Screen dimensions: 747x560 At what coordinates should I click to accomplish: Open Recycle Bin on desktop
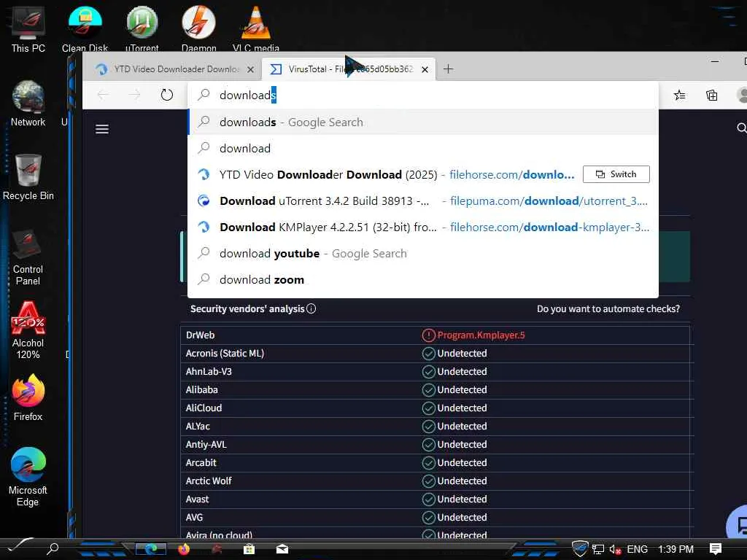coord(28,177)
